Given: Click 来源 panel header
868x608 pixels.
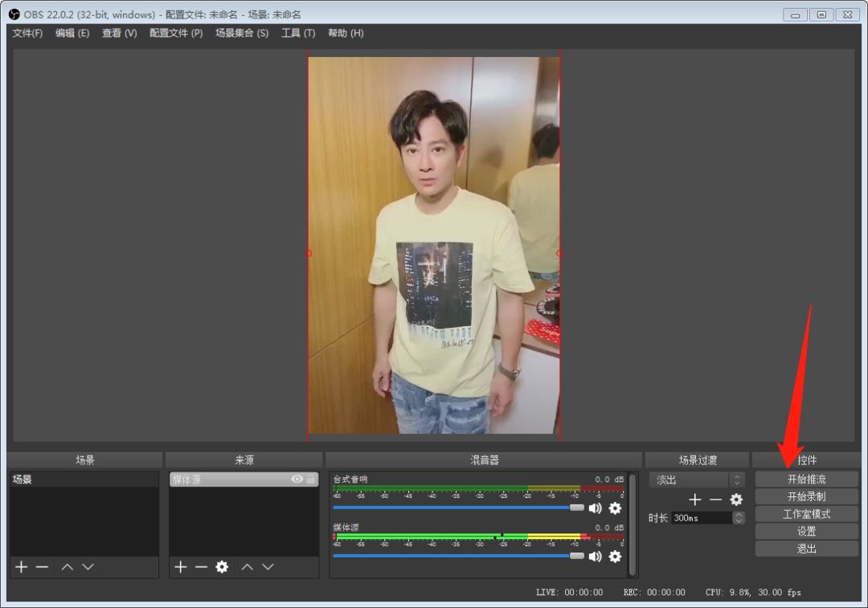Looking at the screenshot, I should click(x=244, y=459).
